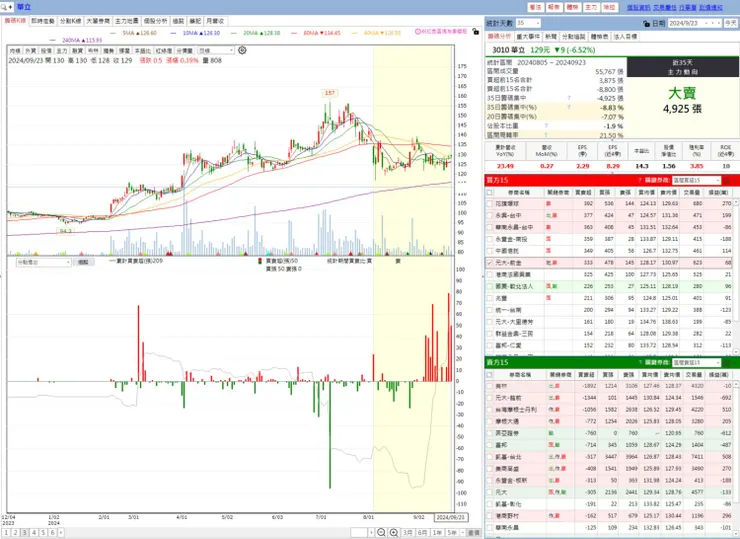This screenshot has width=740, height=539.
Task: Click the 買方15 list vertical scrollbar
Action: 736,276
